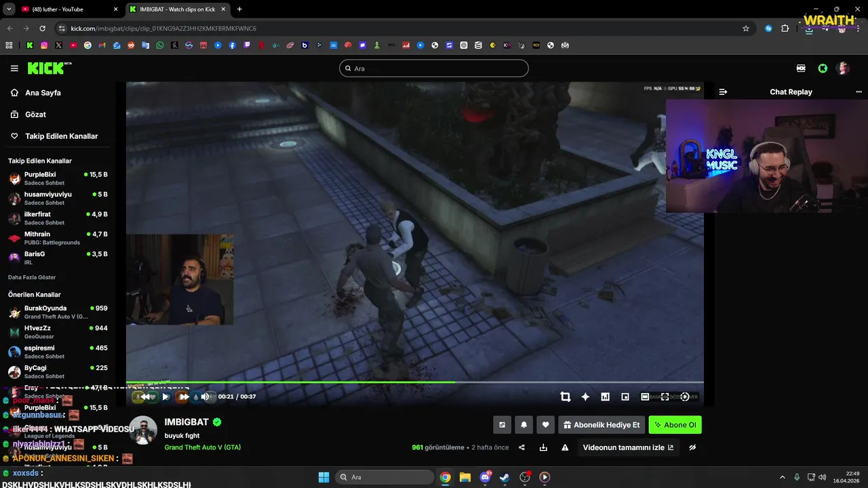
Task: Share the clip using the share icon
Action: [x=521, y=447]
